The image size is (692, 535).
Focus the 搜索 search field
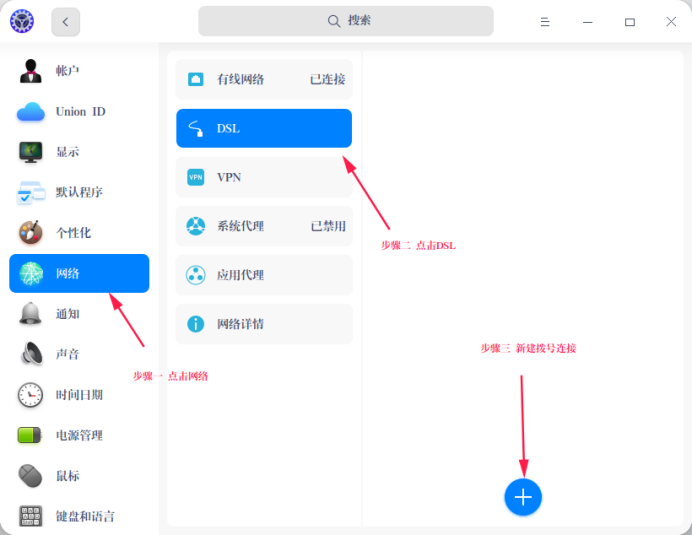click(346, 21)
